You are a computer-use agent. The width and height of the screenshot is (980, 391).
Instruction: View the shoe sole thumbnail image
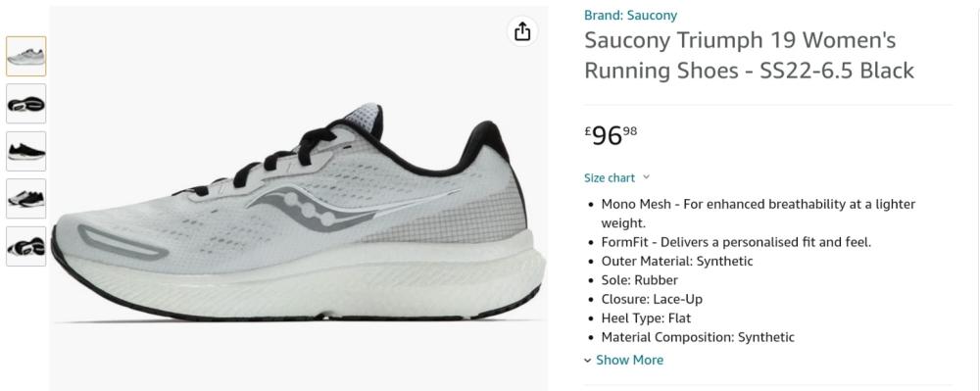(26, 104)
